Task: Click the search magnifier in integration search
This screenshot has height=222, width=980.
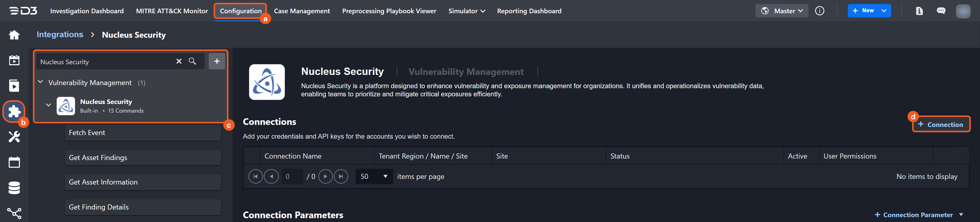Action: (192, 61)
